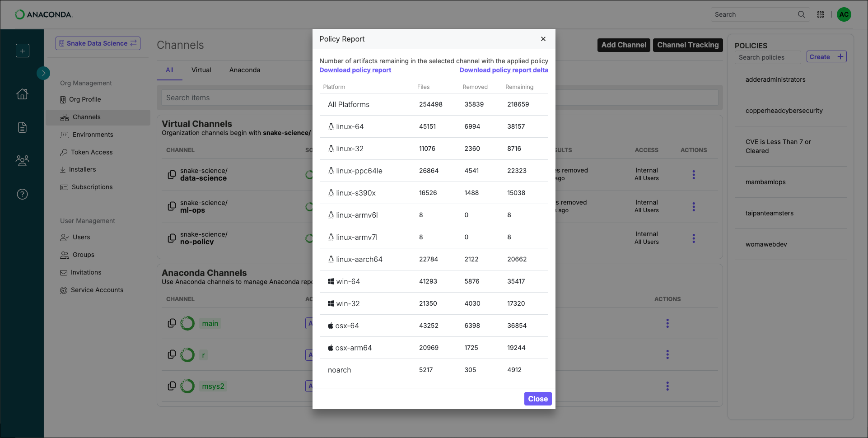Copy snake-science/no-policy channel name icon

coord(172,238)
